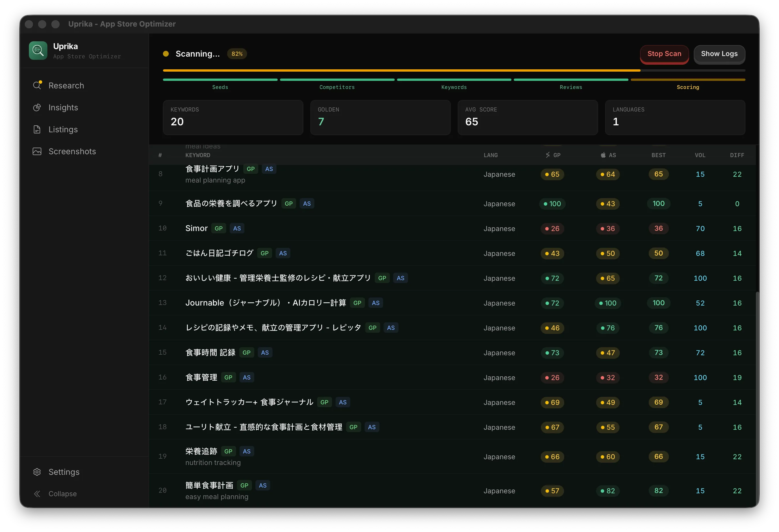Click the Research search icon in sidebar
This screenshot has height=532, width=779.
(37, 85)
